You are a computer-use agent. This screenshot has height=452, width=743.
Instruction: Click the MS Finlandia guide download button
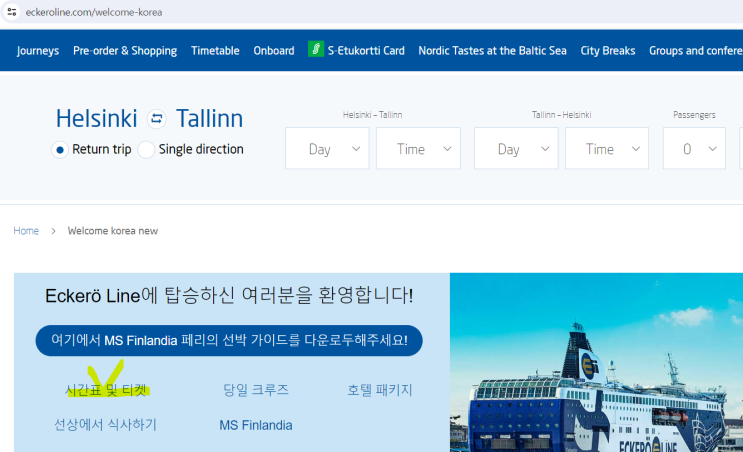click(229, 340)
